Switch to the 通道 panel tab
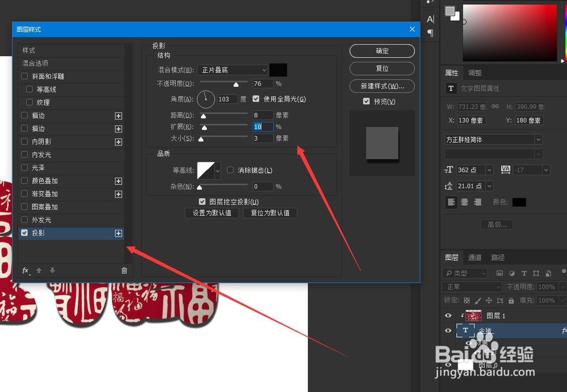 point(475,257)
